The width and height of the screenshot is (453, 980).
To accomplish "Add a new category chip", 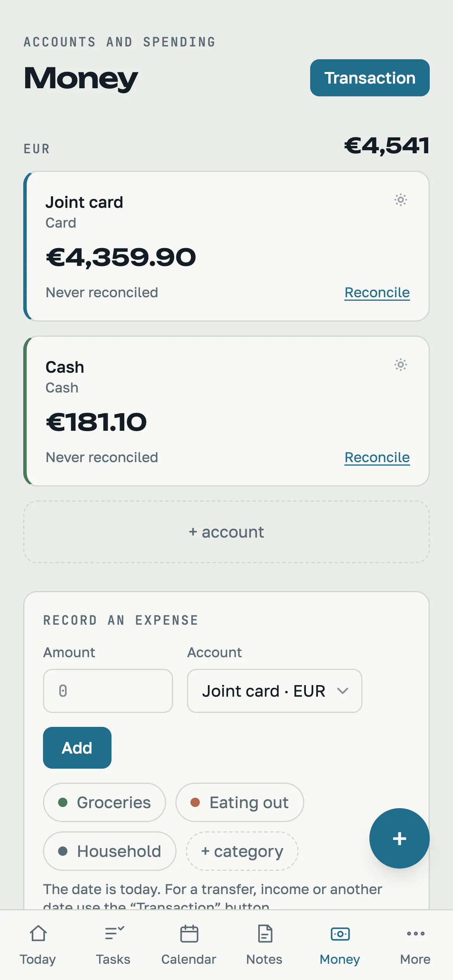I will coord(242,851).
